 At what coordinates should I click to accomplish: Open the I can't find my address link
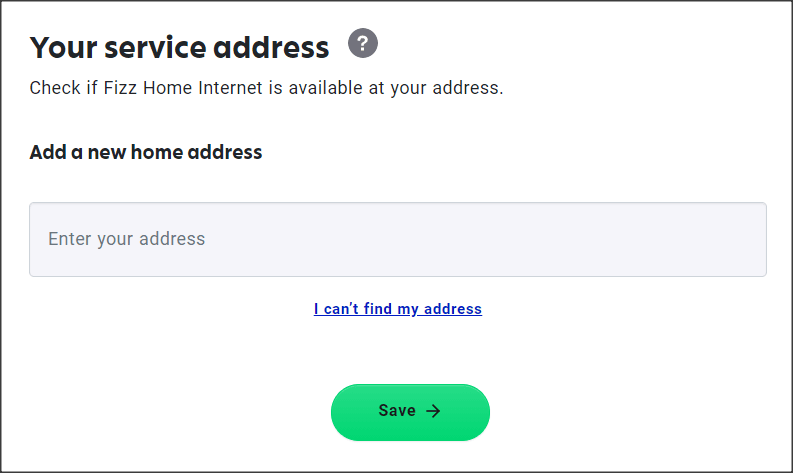point(397,309)
